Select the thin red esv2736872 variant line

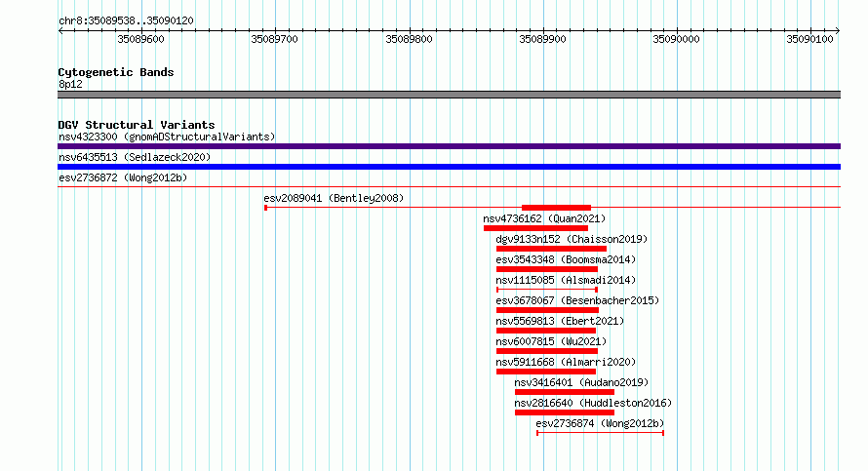[x=449, y=187]
